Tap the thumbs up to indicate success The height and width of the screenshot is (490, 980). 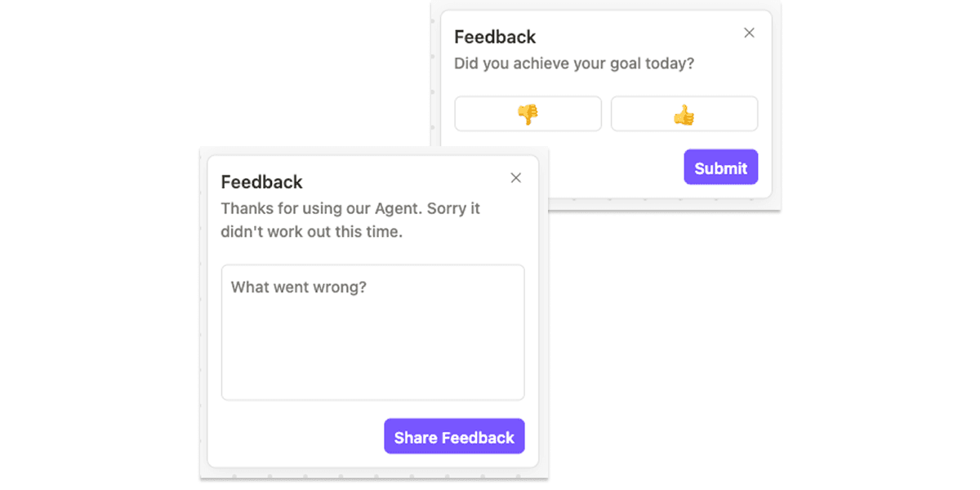click(x=684, y=114)
